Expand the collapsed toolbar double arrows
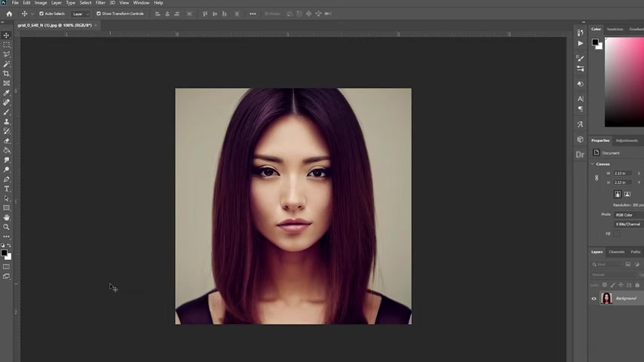Image resolution: width=644 pixels, height=362 pixels. click(x=2, y=22)
